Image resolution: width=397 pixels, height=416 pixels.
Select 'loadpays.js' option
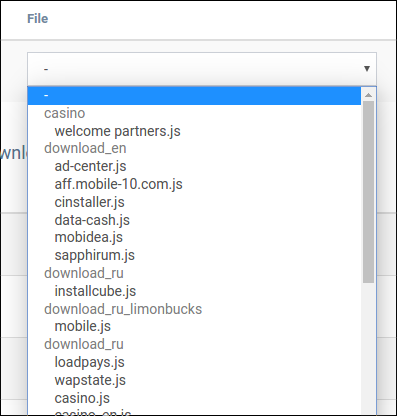pyautogui.click(x=89, y=362)
